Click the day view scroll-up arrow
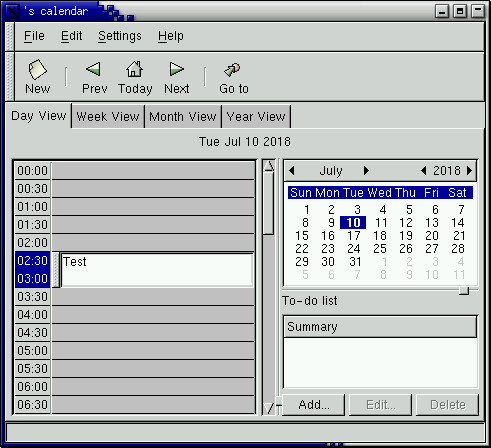Screen dimensions: 491x448 pyautogui.click(x=269, y=166)
